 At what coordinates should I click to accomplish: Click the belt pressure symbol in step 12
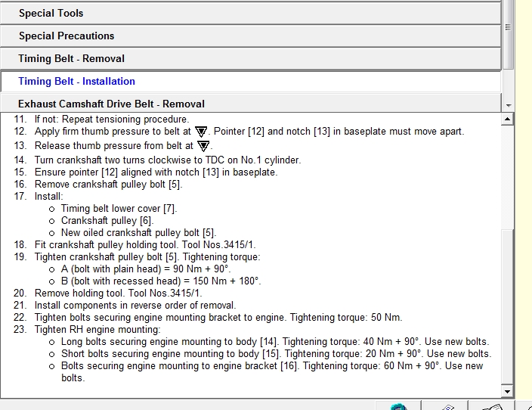point(200,132)
